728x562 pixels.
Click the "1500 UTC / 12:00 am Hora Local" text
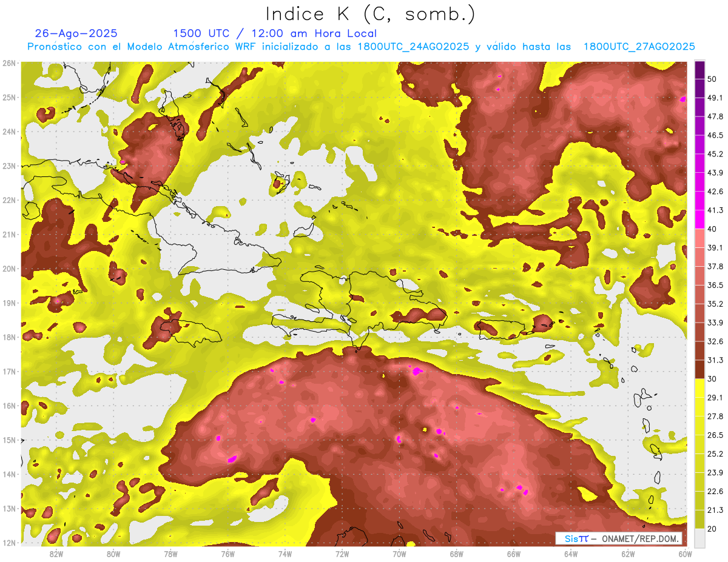click(275, 33)
